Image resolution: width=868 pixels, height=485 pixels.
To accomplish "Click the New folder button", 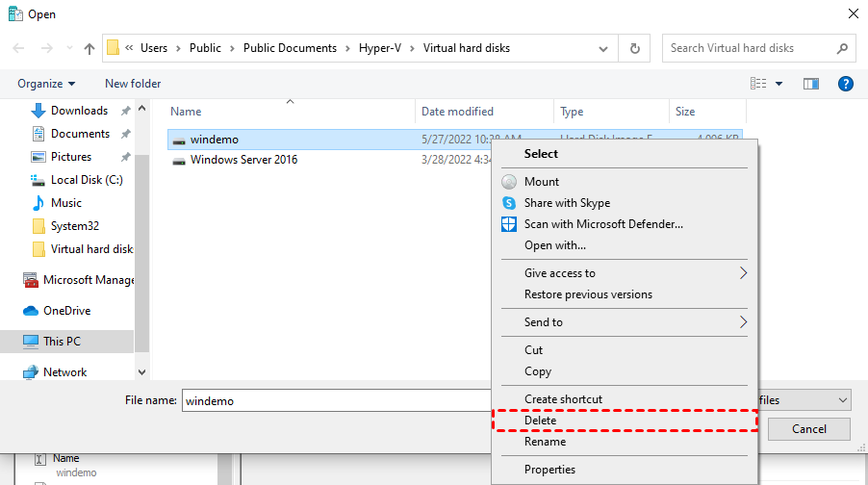I will pyautogui.click(x=133, y=84).
